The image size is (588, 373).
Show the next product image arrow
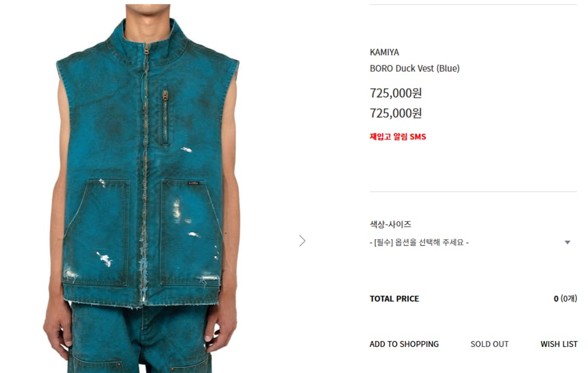(302, 241)
